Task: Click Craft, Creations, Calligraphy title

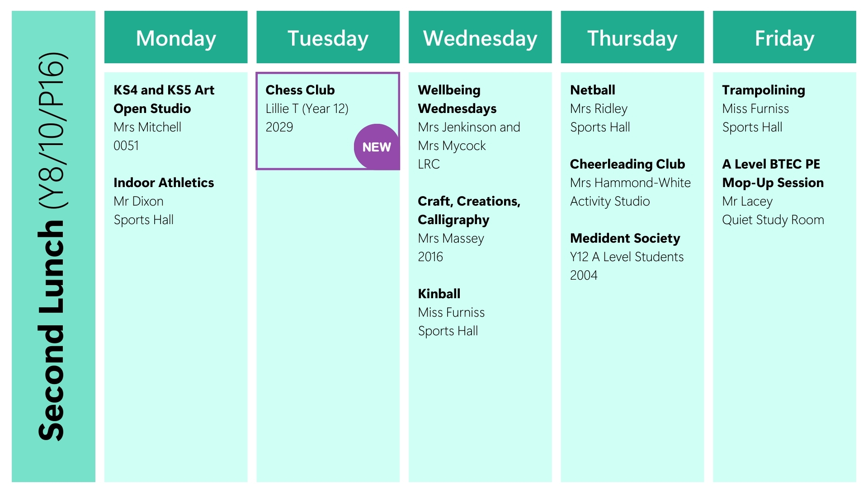Action: coord(469,210)
